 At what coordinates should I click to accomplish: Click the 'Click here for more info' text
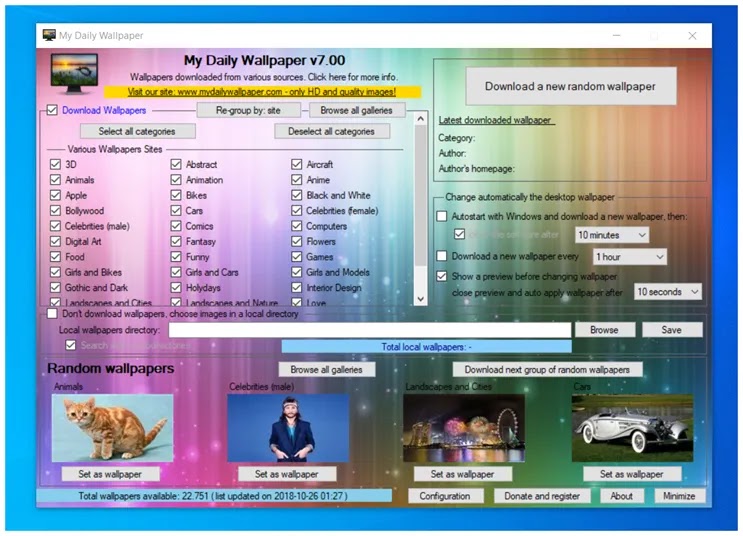[353, 77]
